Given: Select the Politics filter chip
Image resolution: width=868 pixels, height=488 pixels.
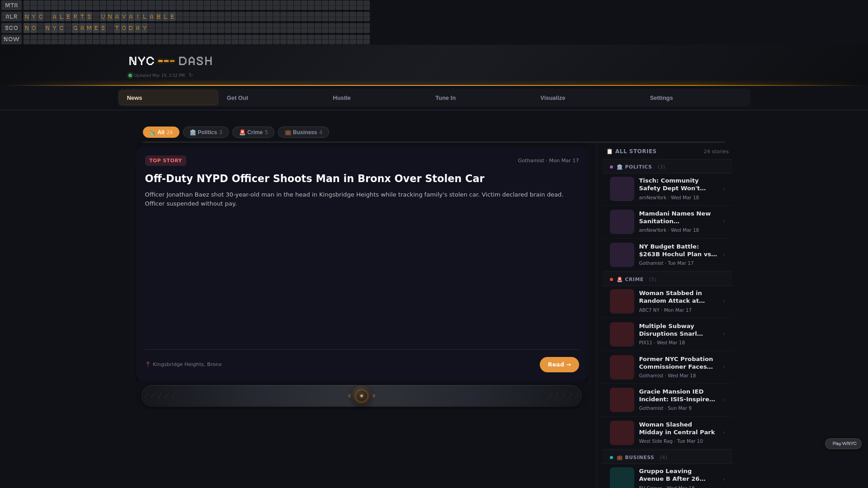Looking at the screenshot, I should 206,132.
